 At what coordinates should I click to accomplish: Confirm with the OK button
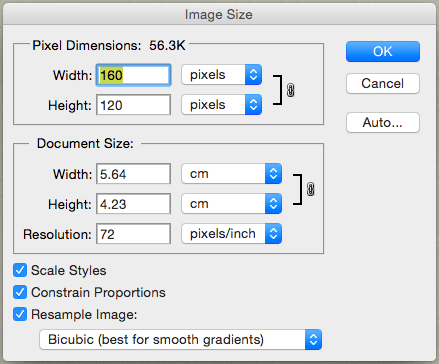point(383,51)
